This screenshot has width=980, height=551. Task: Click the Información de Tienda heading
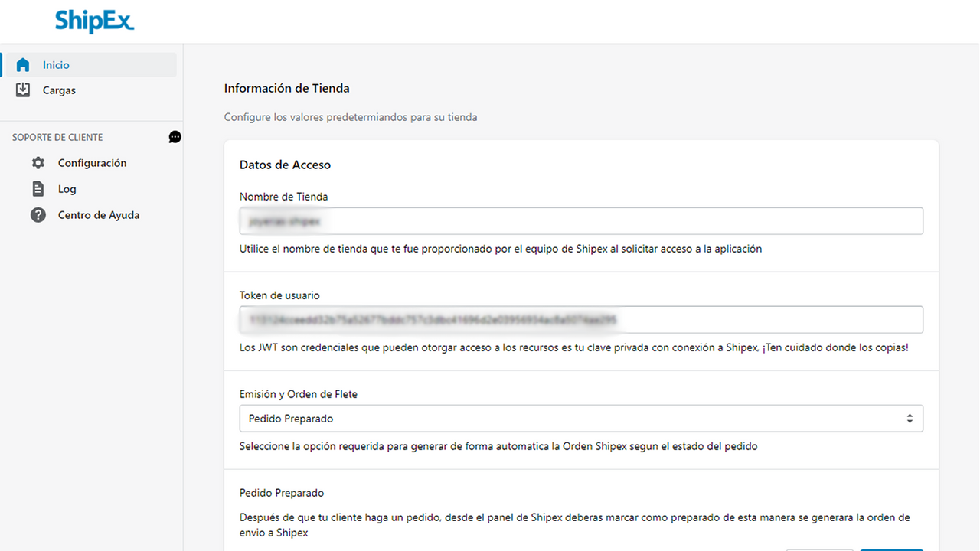point(286,89)
